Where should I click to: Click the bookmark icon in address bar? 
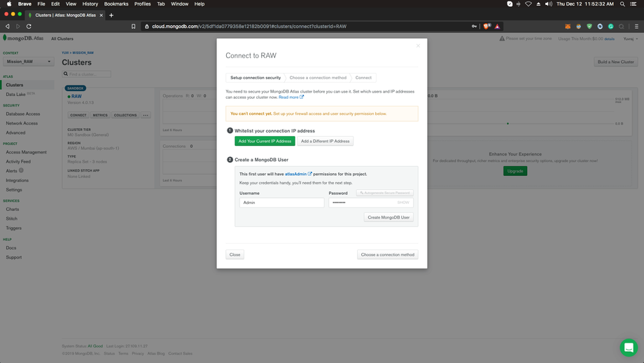tap(134, 27)
